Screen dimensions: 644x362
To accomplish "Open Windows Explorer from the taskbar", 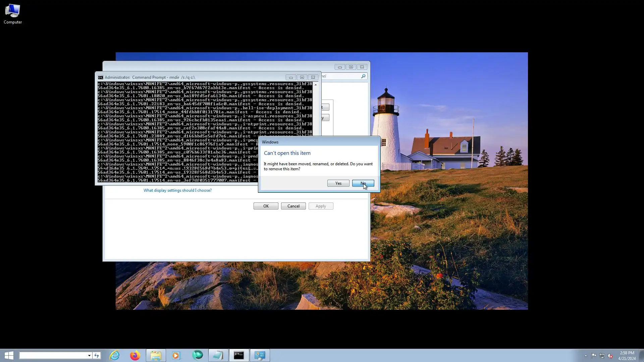I will coord(156,355).
